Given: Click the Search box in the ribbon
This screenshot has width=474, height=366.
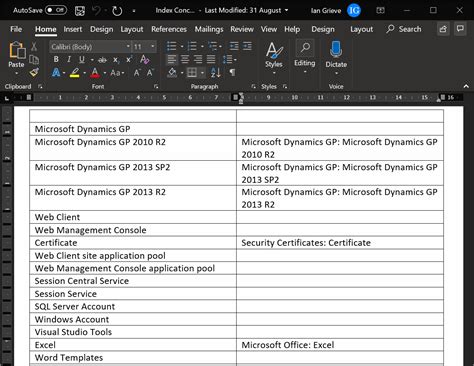Looking at the screenshot, I should point(404,29).
